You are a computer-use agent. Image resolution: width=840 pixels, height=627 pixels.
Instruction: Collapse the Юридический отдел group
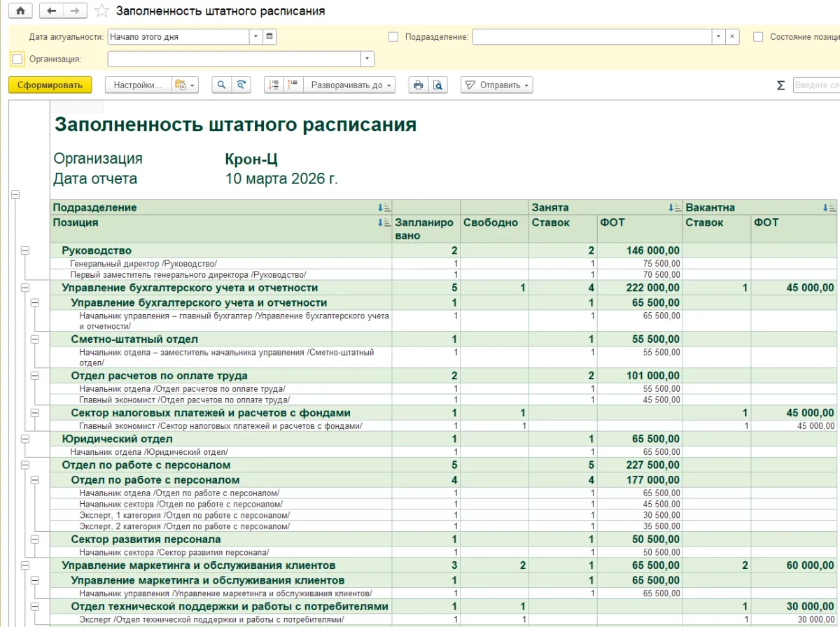26,439
